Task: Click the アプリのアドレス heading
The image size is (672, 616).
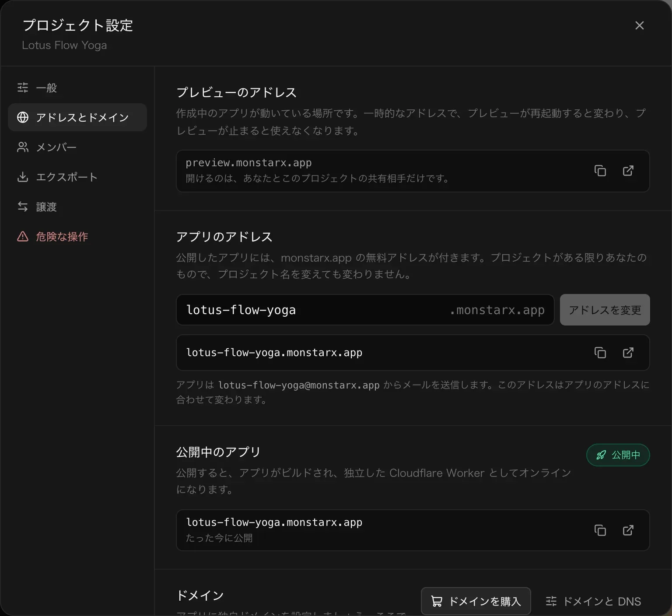Action: [x=224, y=237]
